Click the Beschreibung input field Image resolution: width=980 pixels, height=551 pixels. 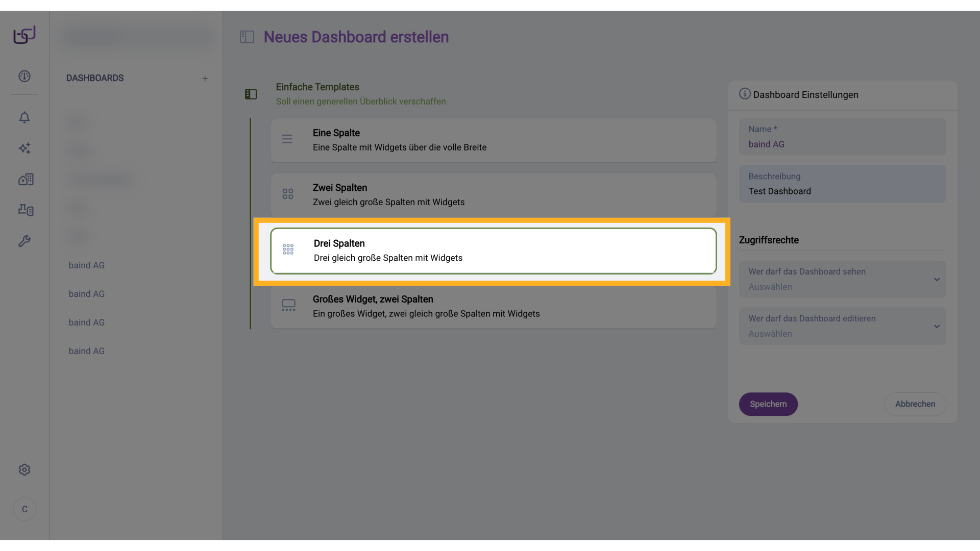coord(842,184)
